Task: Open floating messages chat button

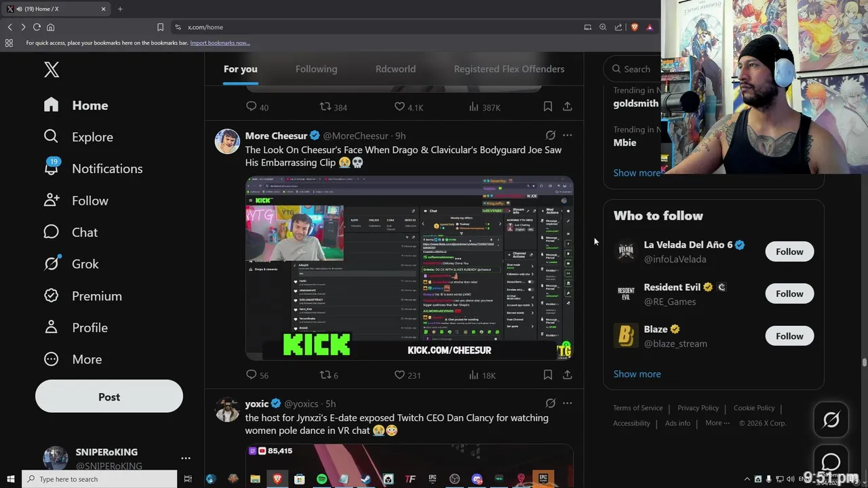Action: click(x=831, y=462)
